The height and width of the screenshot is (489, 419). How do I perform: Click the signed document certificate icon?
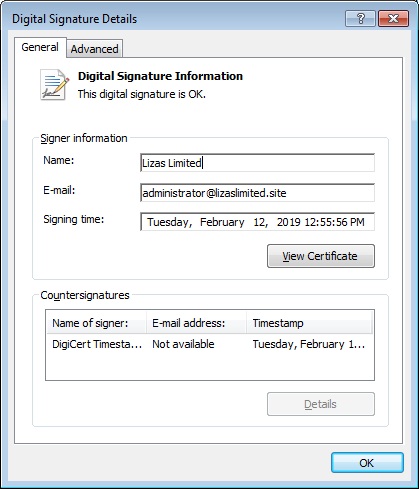(x=55, y=85)
